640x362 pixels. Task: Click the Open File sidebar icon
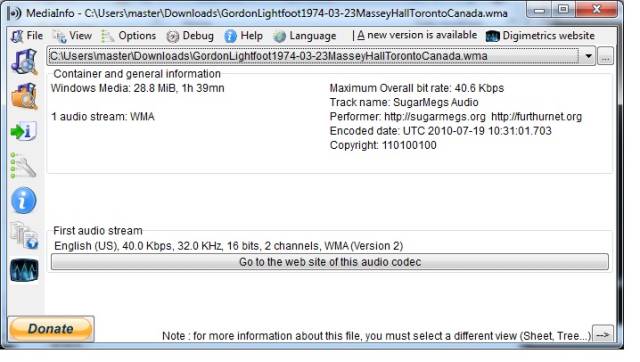(24, 62)
